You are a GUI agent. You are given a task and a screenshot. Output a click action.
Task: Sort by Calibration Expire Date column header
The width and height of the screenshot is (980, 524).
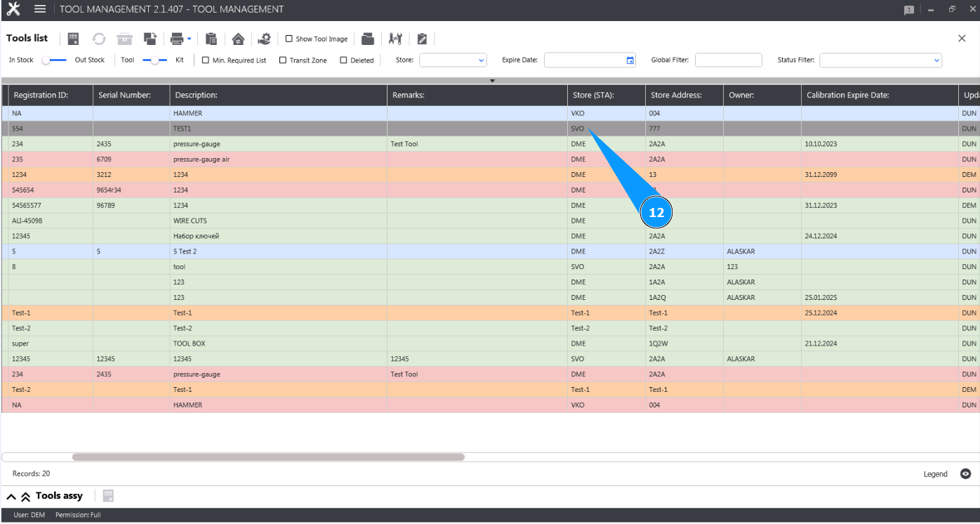847,95
